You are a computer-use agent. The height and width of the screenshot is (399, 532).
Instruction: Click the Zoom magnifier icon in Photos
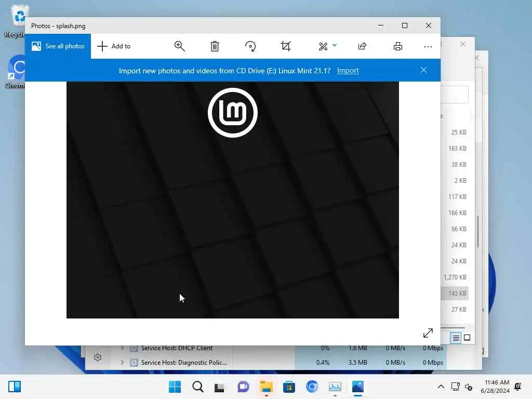(179, 46)
